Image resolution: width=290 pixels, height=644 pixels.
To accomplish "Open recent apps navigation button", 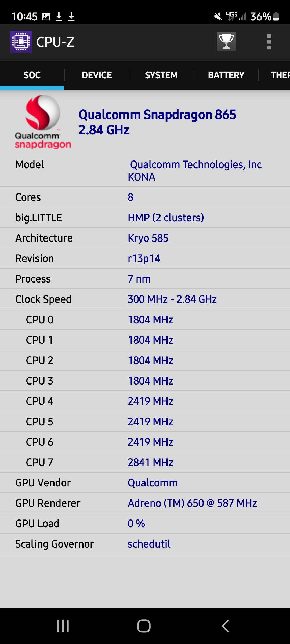I will (63, 626).
